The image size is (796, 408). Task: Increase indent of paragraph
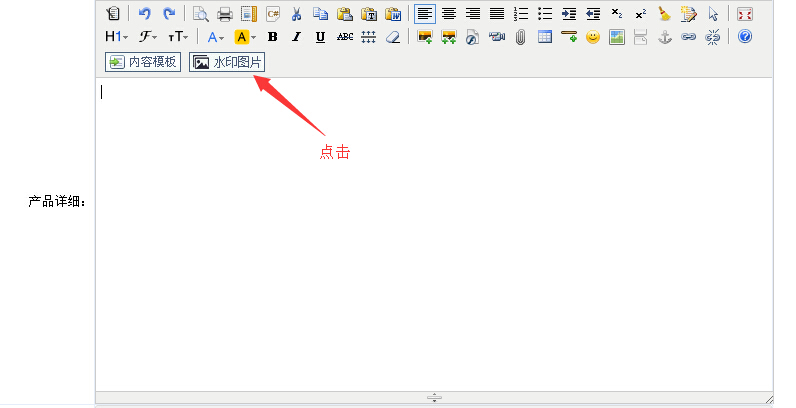click(569, 14)
